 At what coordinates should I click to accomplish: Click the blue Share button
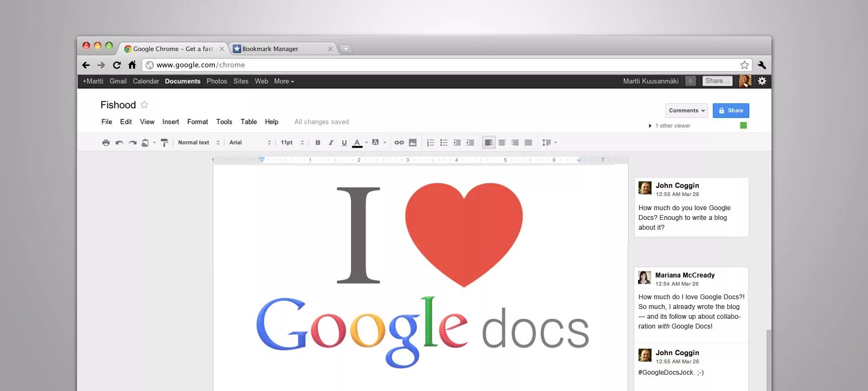coord(731,111)
